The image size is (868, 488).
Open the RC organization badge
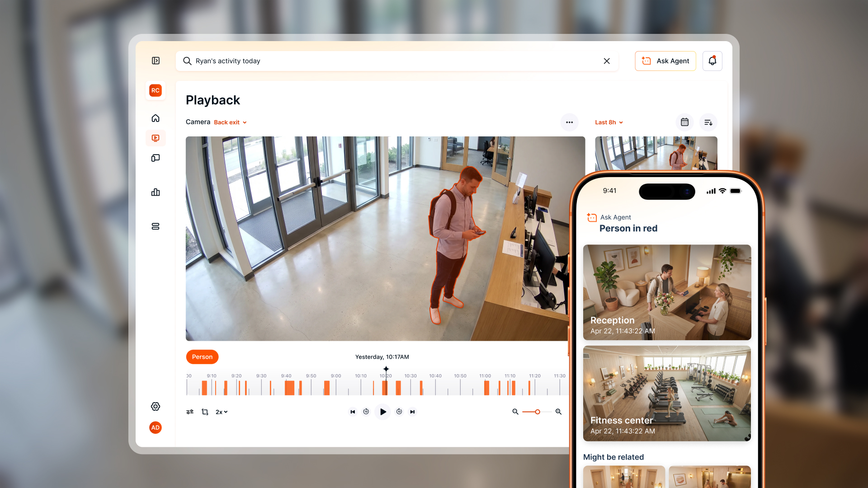156,90
